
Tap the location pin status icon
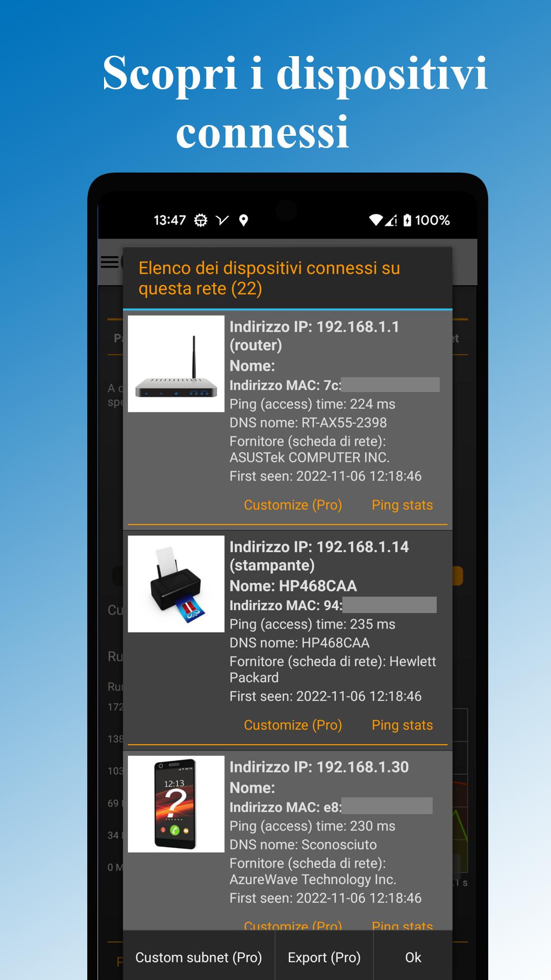(243, 220)
